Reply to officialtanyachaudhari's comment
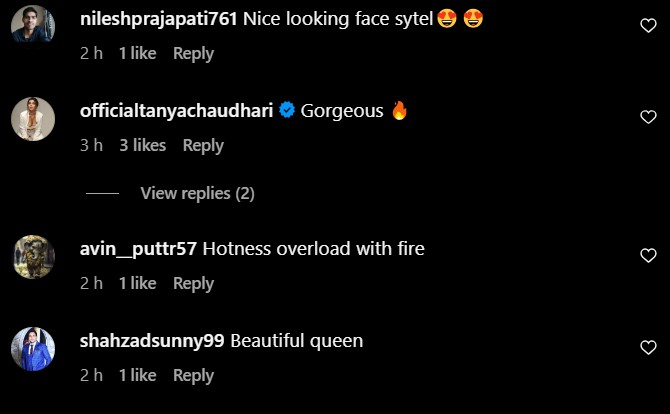670x414 pixels. point(203,145)
